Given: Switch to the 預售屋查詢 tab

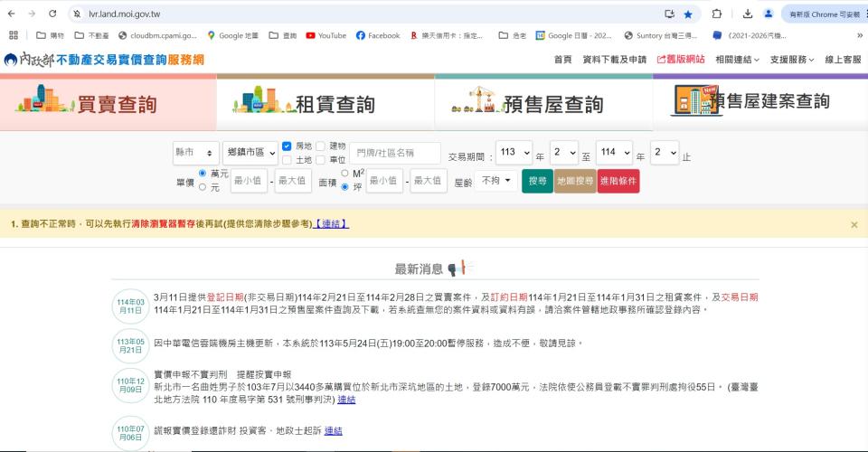Looking at the screenshot, I should coord(542,104).
